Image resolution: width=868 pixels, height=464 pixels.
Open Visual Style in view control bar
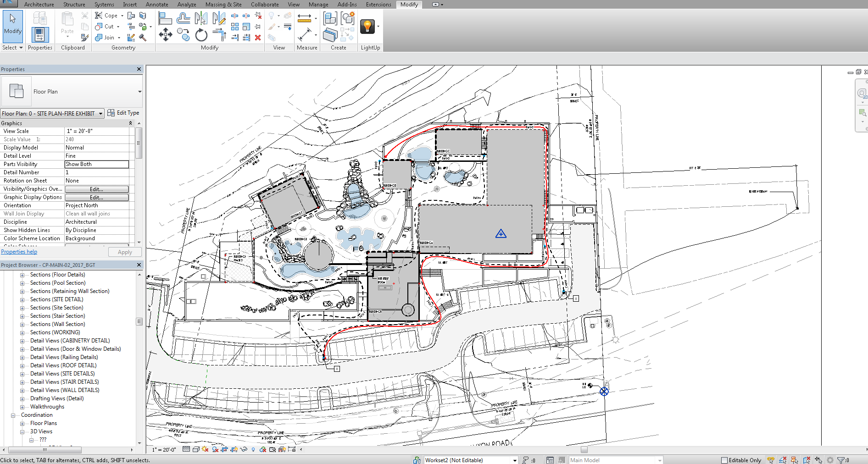pyautogui.click(x=196, y=449)
